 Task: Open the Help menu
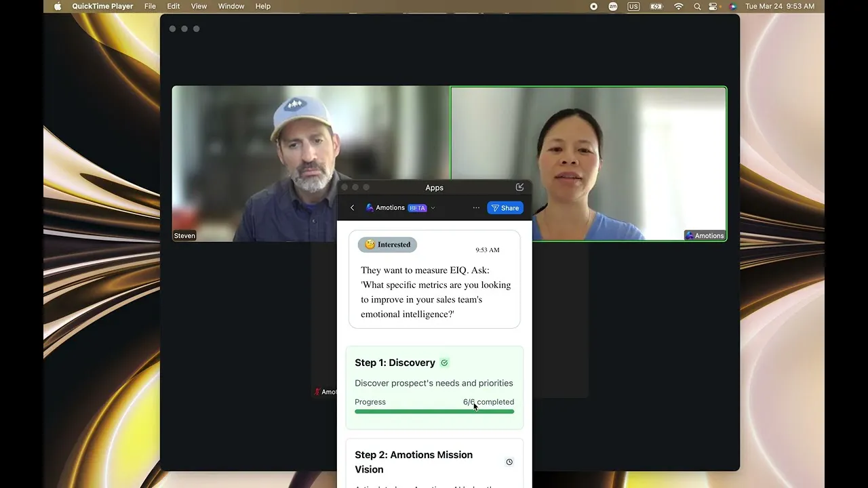pos(263,6)
